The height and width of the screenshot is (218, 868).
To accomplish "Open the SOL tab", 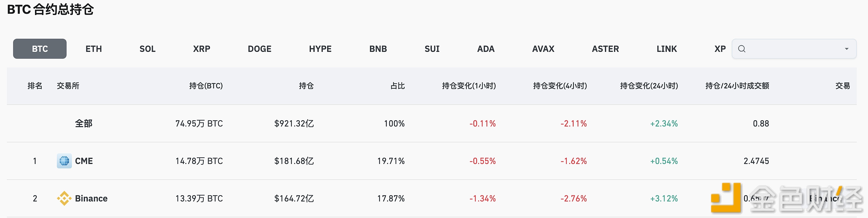I will pyautogui.click(x=147, y=49).
